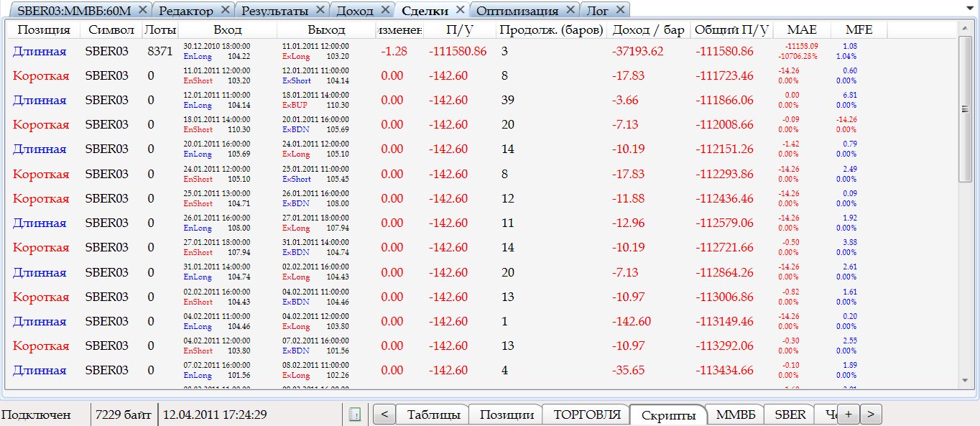Click total P/L value -112721.66
This screenshot has width=980, height=426.
pos(724,247)
